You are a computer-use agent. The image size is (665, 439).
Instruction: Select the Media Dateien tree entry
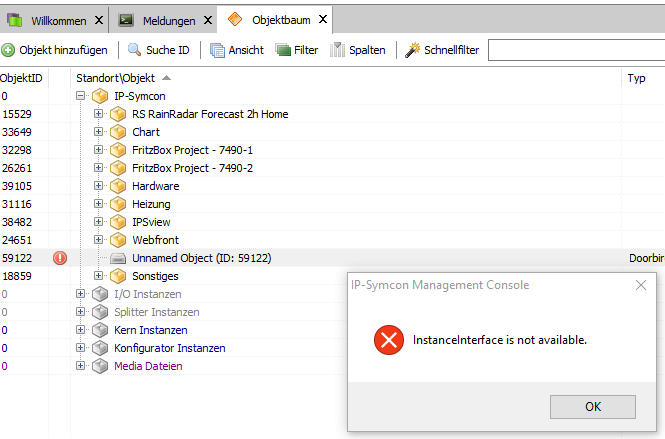(x=148, y=366)
